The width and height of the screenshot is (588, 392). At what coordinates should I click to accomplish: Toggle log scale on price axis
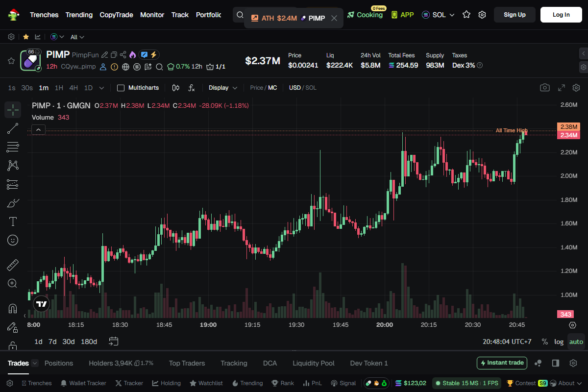[559, 342]
